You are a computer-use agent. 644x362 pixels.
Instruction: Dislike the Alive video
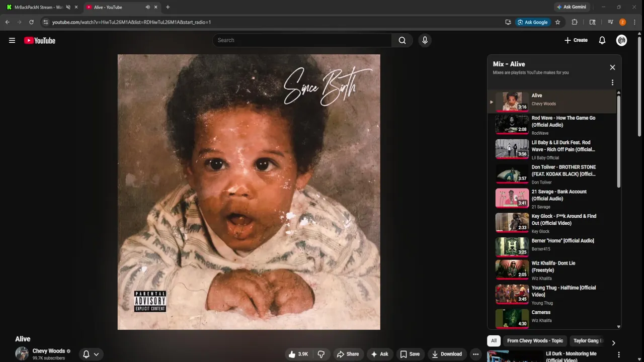coord(321,354)
